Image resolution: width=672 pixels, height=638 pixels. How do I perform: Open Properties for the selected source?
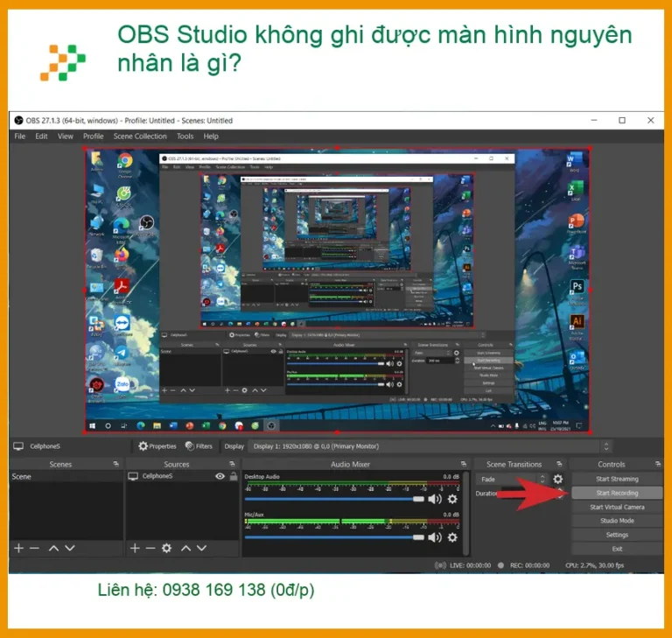pos(157,446)
